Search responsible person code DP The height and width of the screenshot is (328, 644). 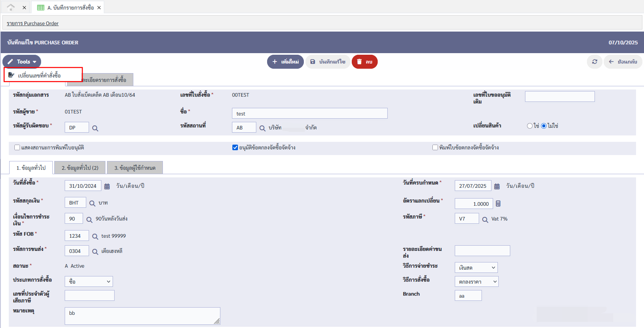pyautogui.click(x=95, y=128)
